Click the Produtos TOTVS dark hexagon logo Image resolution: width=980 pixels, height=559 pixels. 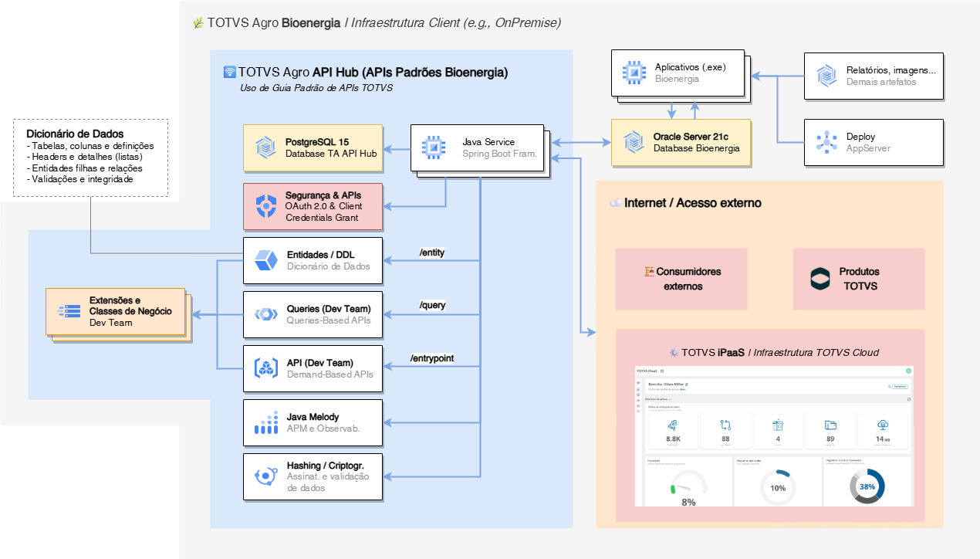click(820, 279)
